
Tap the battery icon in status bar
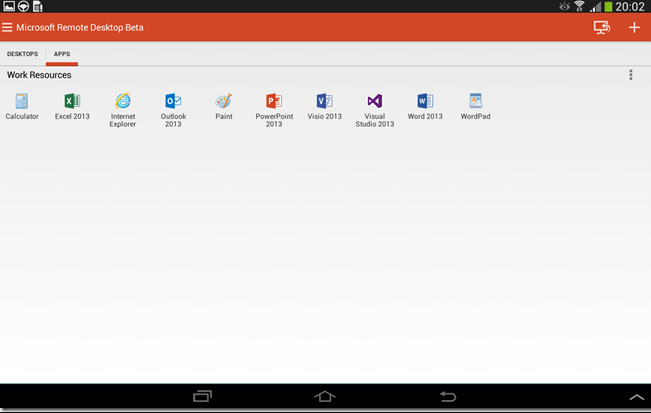tap(608, 6)
